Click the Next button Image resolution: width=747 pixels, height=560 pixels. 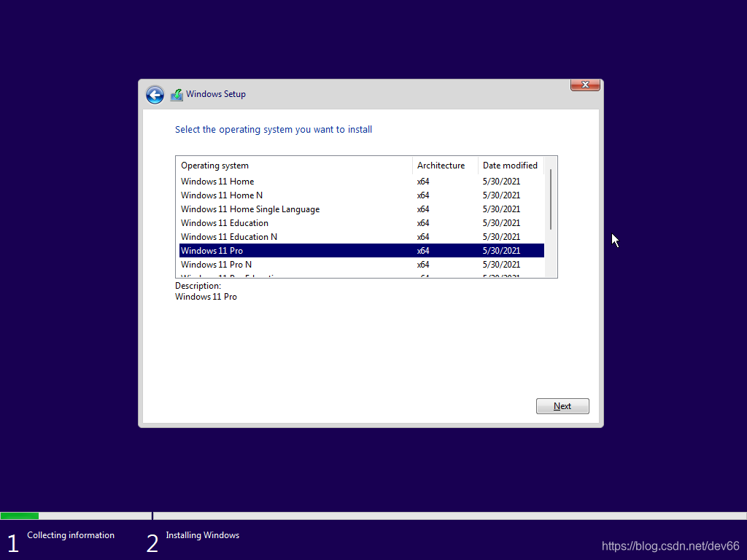point(562,406)
